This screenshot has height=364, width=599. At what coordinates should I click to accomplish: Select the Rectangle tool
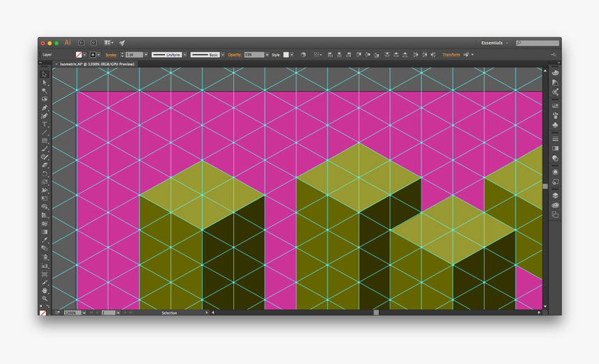pos(45,141)
